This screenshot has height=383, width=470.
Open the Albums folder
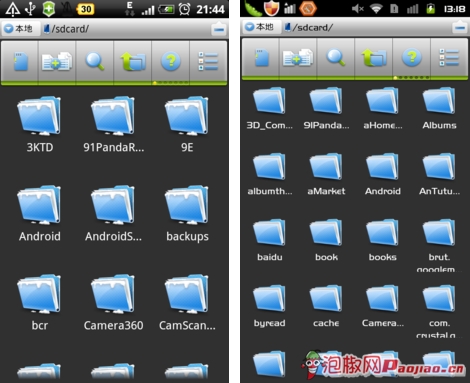coord(439,108)
